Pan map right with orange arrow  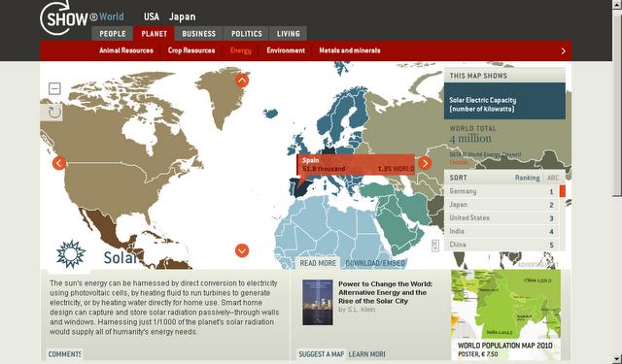425,163
